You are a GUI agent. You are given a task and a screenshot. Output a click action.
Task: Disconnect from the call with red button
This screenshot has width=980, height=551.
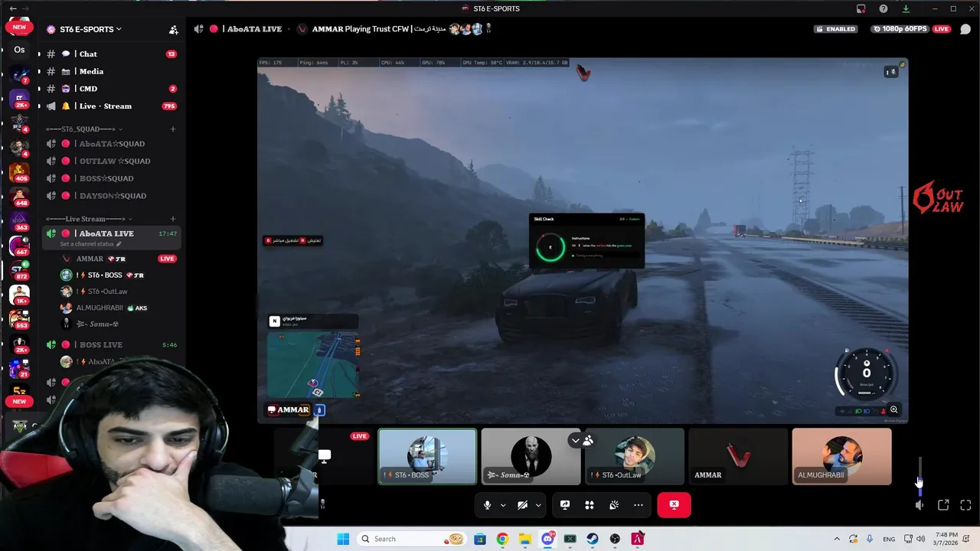pos(674,505)
